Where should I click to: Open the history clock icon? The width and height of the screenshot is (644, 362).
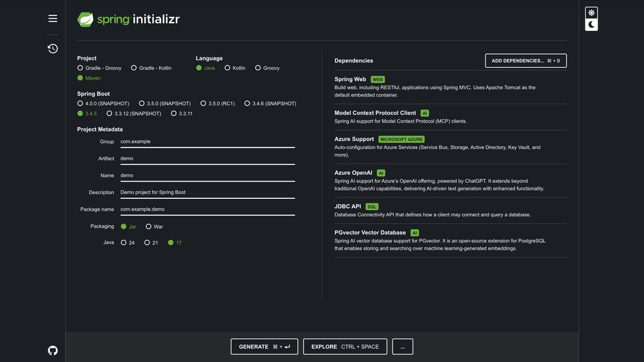point(53,48)
